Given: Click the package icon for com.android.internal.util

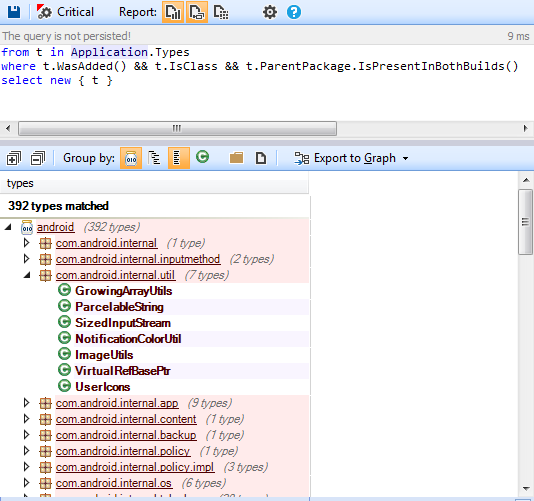Looking at the screenshot, I should [45, 275].
